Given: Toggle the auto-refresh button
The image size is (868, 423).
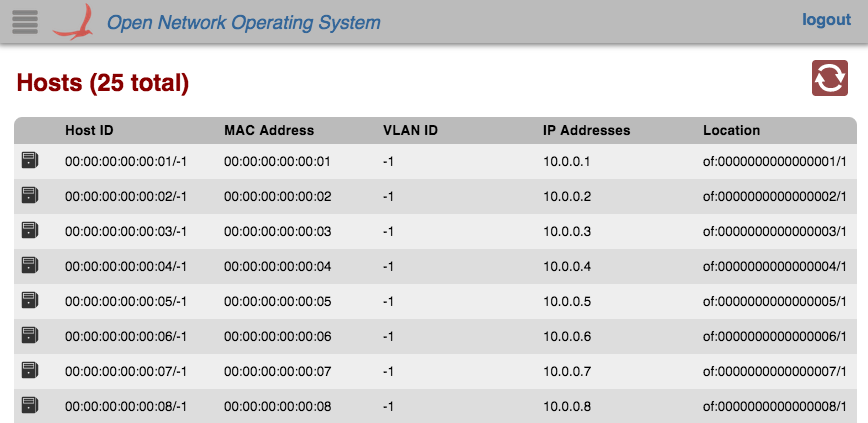Looking at the screenshot, I should [829, 79].
